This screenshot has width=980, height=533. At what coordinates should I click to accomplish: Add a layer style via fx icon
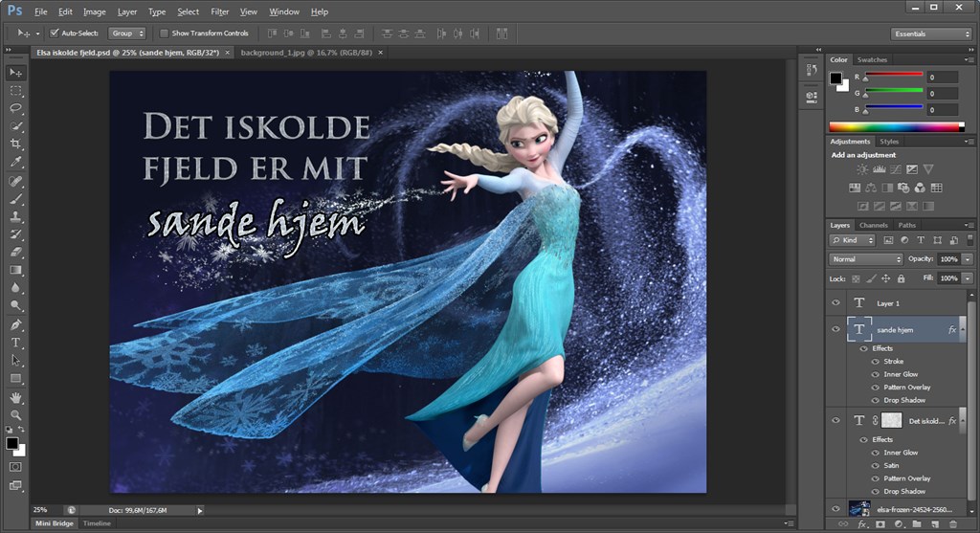click(862, 523)
